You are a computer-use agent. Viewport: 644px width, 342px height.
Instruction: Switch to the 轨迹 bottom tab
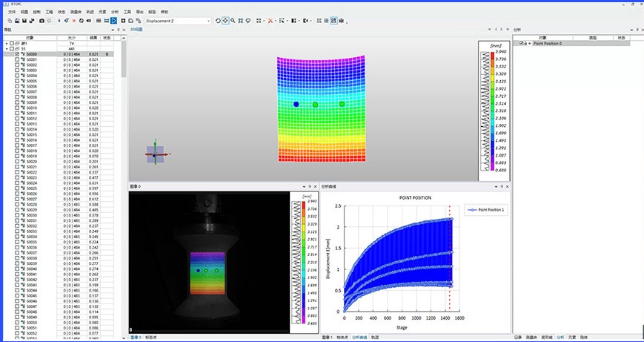pyautogui.click(x=374, y=338)
